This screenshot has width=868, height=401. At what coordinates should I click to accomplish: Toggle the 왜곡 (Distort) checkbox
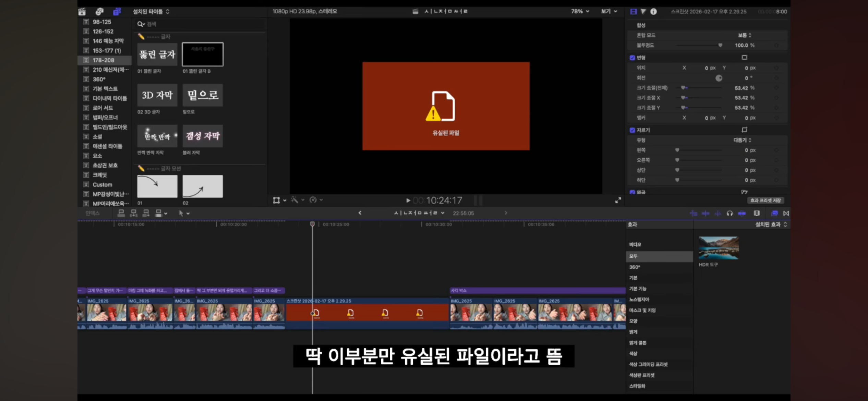(632, 192)
